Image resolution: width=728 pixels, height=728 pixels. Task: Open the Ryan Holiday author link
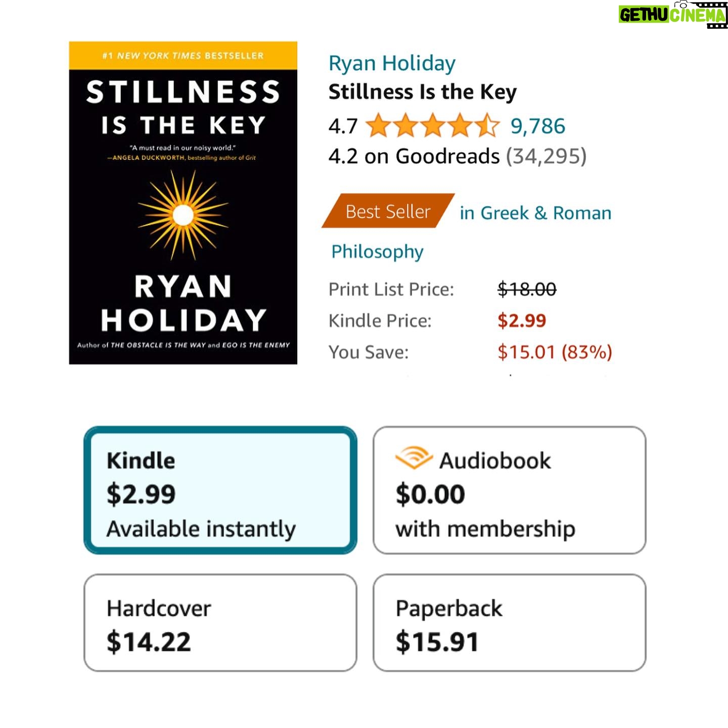click(x=392, y=63)
